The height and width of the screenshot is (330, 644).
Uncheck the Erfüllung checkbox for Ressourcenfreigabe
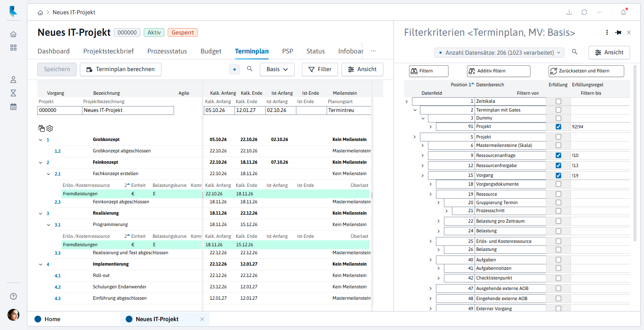pyautogui.click(x=558, y=165)
